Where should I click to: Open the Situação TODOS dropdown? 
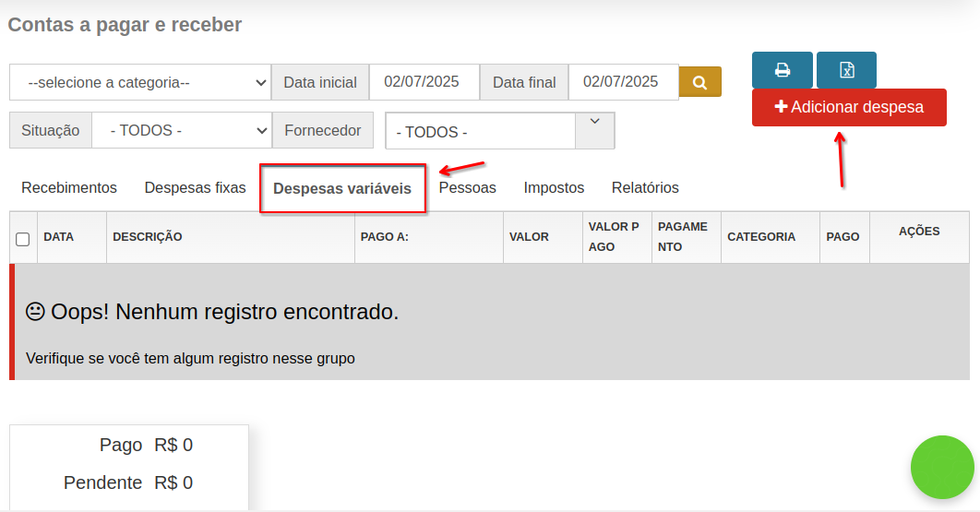tap(181, 130)
